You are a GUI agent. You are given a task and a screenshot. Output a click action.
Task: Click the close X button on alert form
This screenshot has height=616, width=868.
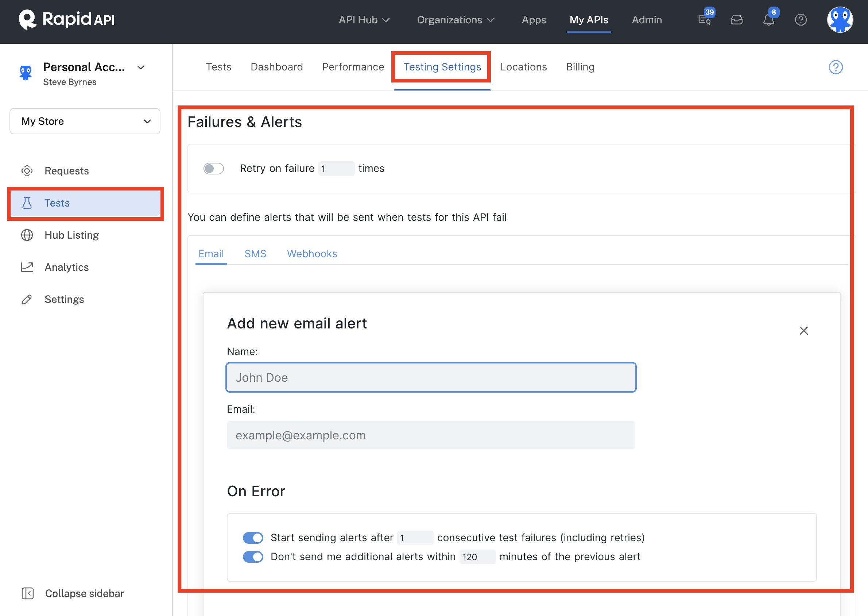tap(804, 331)
